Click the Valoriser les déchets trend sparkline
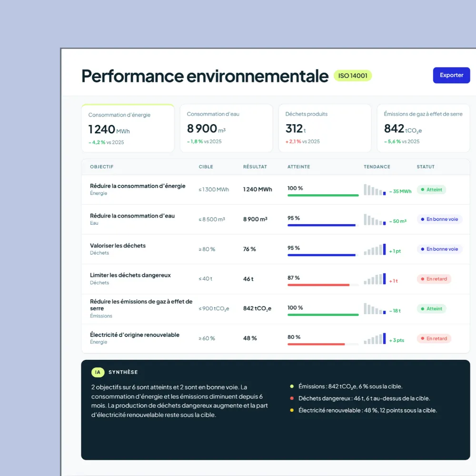The image size is (476, 476). click(375, 249)
